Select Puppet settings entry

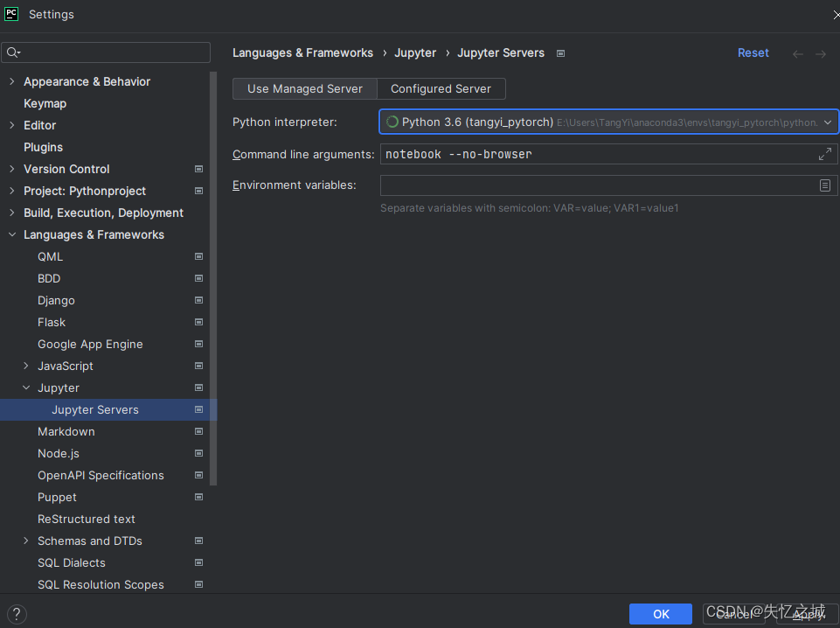[57, 498]
